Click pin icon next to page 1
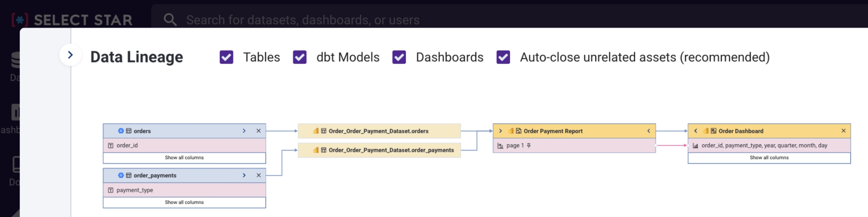The width and height of the screenshot is (868, 217). (529, 145)
